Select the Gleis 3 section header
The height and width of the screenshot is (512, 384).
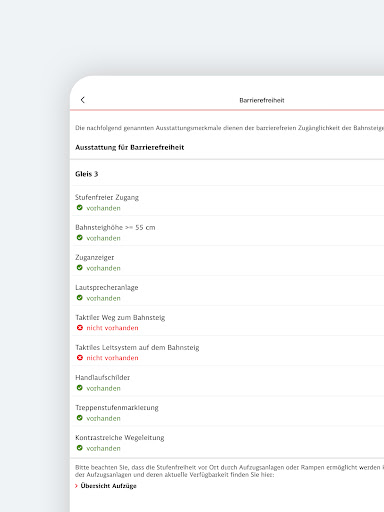click(x=87, y=174)
